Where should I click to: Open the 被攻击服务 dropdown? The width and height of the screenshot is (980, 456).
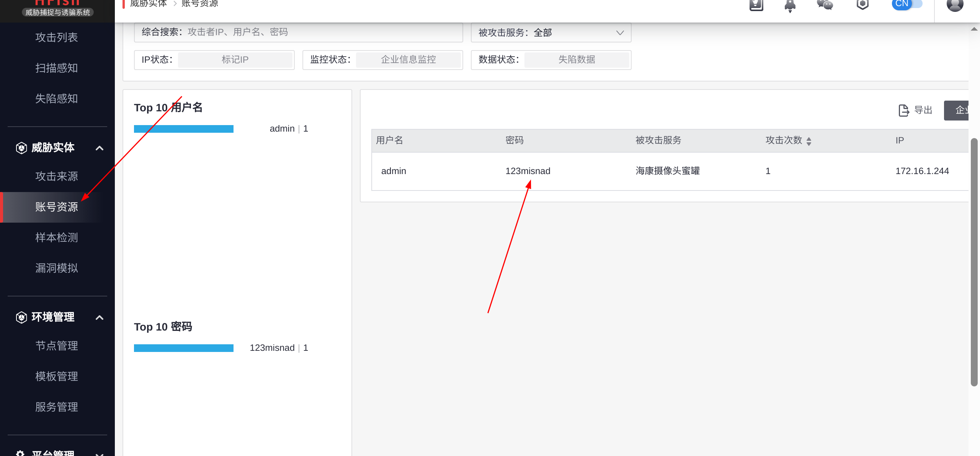[551, 33]
